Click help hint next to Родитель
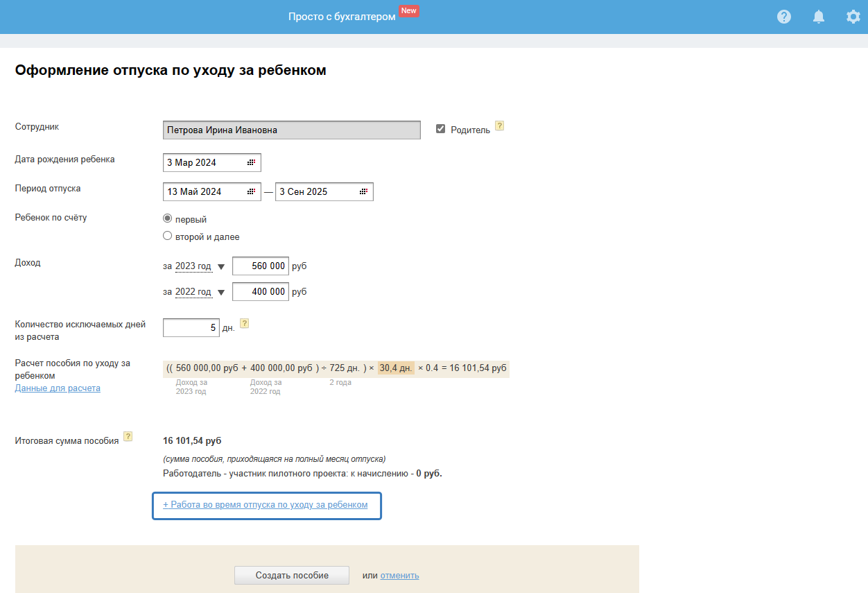 [499, 126]
